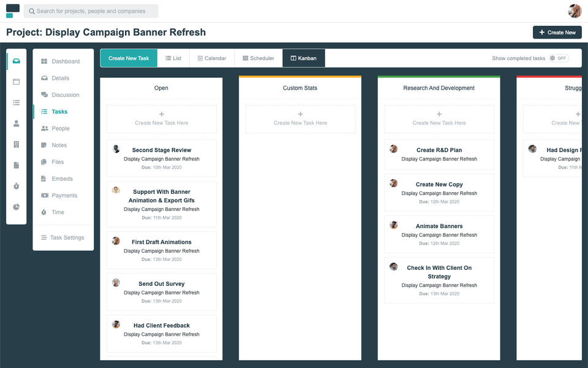Open the Had Client Feedback task title
588x368 pixels.
click(162, 325)
